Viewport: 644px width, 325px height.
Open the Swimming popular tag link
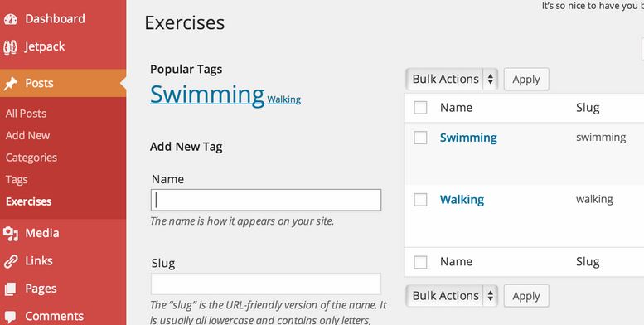(x=207, y=95)
